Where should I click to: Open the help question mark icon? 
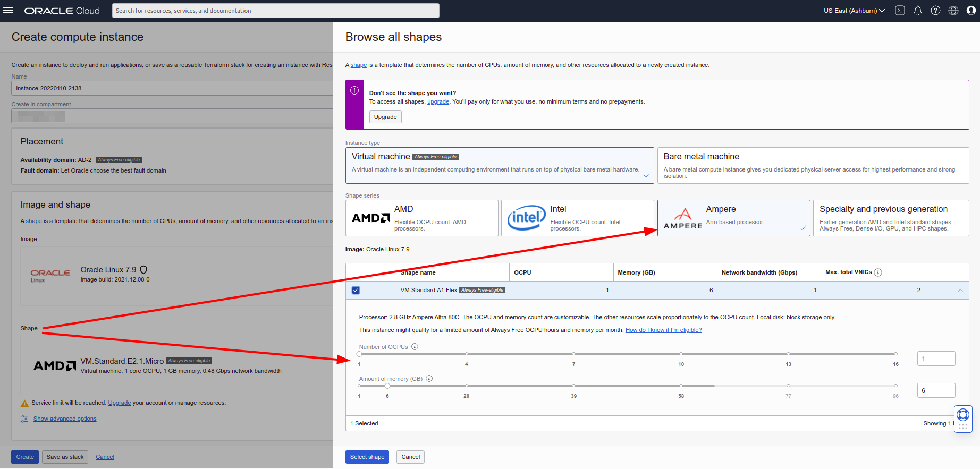[x=935, y=11]
